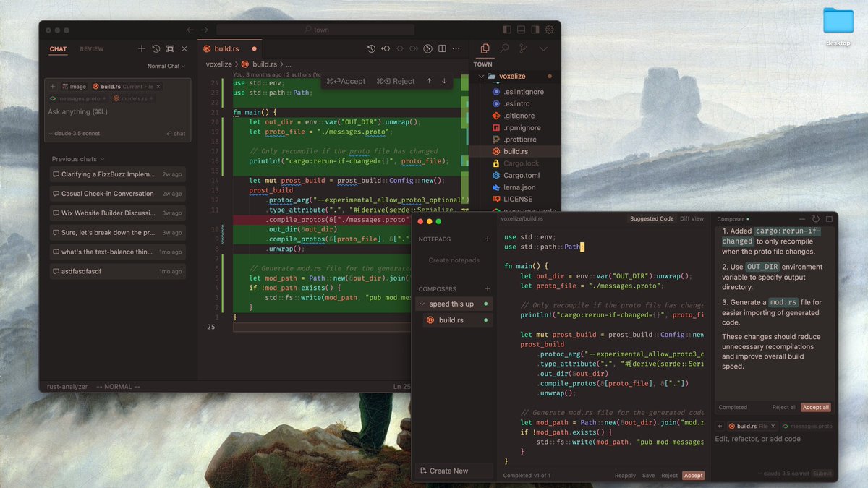Click Reject all in composer panel
Screen dimensions: 868x488
(x=784, y=407)
